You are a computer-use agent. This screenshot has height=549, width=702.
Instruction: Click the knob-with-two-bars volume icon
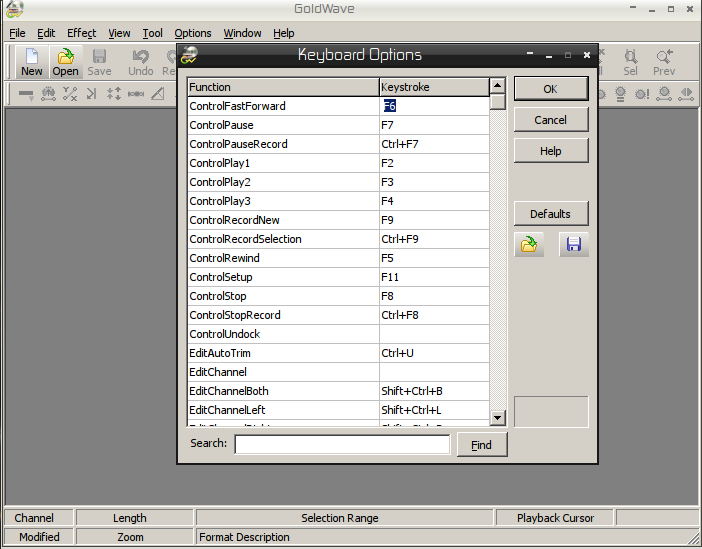coord(620,94)
